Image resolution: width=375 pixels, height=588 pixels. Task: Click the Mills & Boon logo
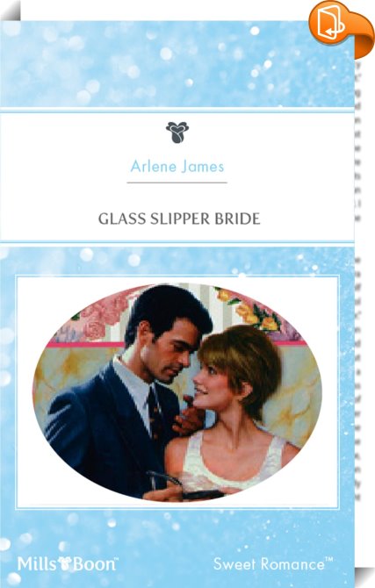pyautogui.click(x=68, y=563)
